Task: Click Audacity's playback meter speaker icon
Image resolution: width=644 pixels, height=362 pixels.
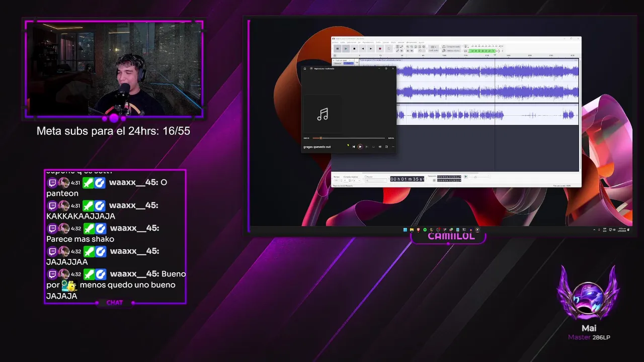Action: (465, 51)
